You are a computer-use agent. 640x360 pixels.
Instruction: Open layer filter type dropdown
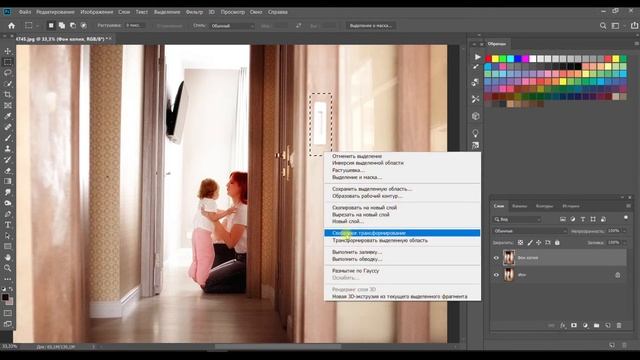(517, 219)
